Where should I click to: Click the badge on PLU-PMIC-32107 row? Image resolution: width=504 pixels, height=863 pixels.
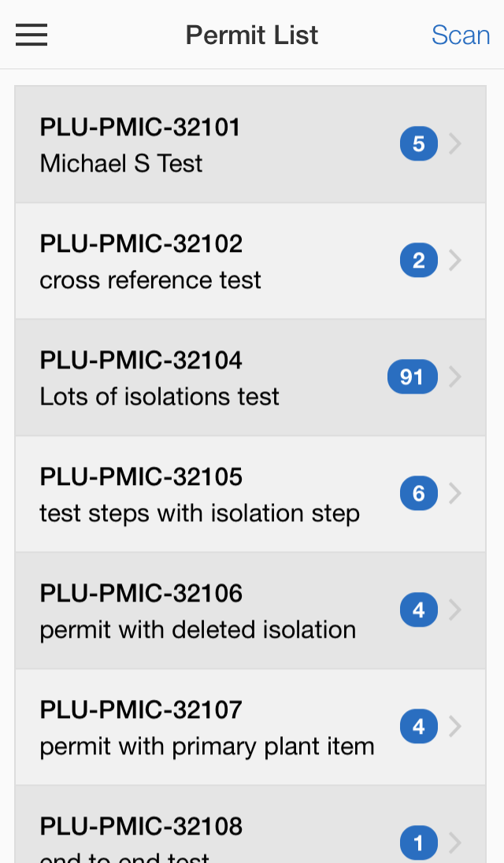point(419,727)
